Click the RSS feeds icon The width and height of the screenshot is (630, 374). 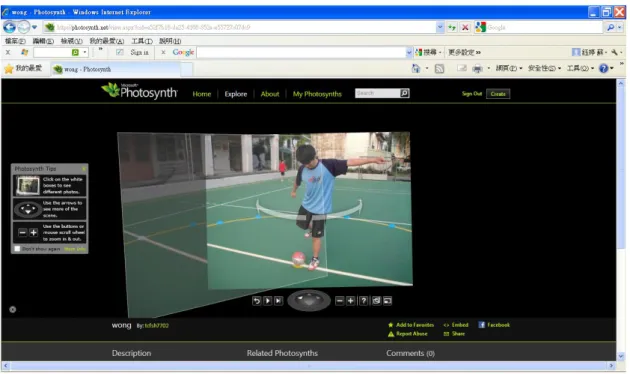439,69
